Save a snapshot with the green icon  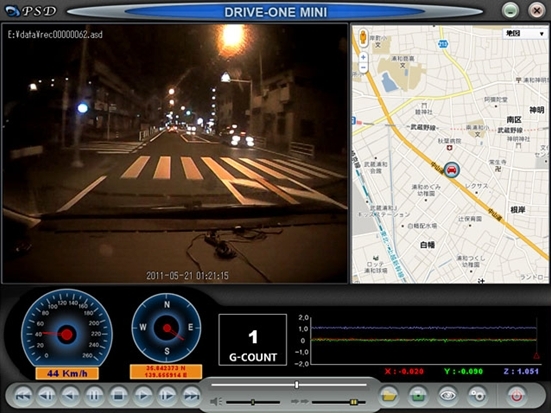[x=418, y=396]
